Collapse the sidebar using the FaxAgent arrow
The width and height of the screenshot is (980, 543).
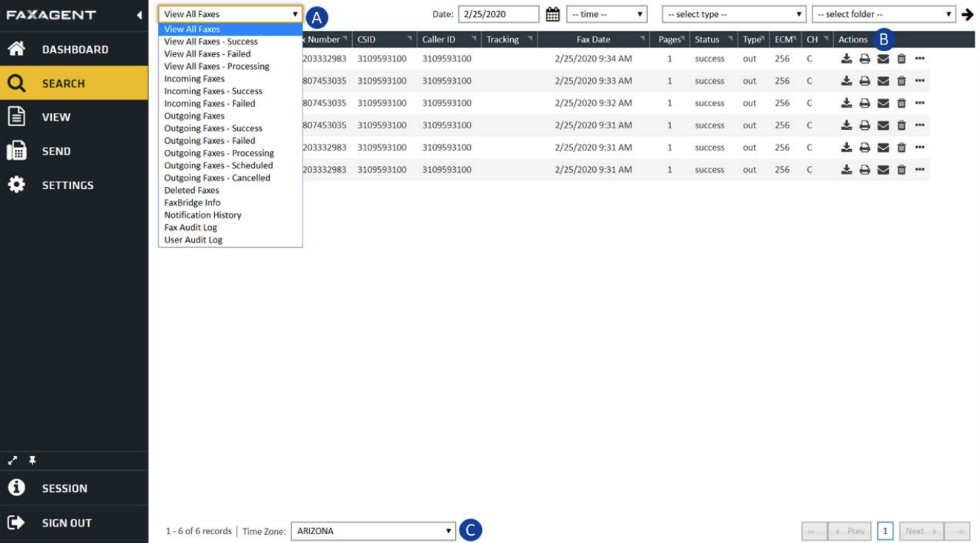pyautogui.click(x=139, y=15)
